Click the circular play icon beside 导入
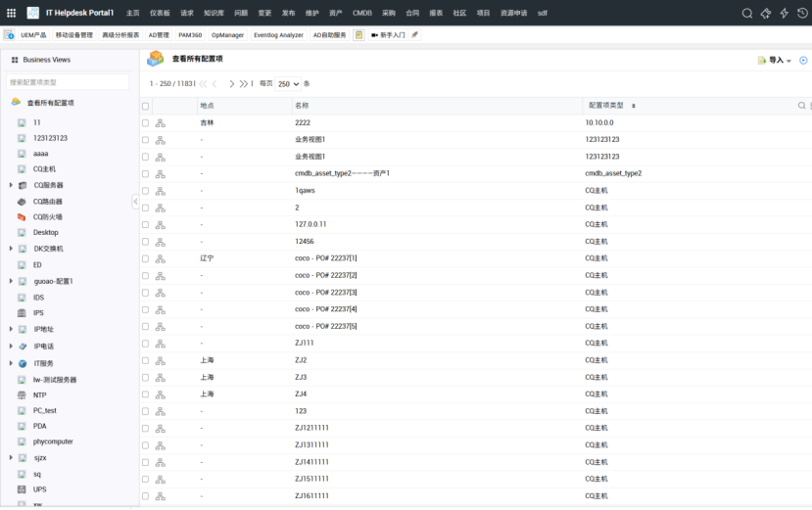 (x=803, y=61)
